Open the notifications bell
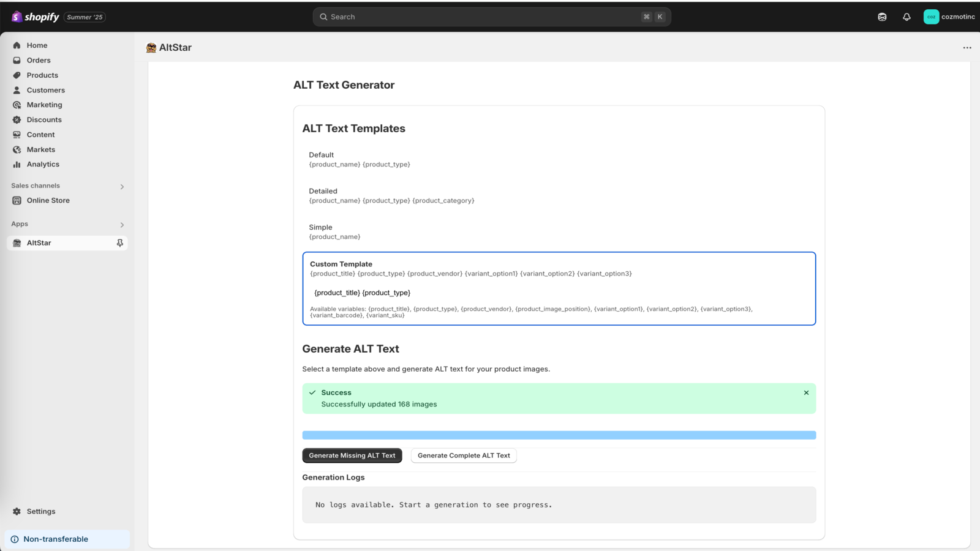The width and height of the screenshot is (980, 551). pyautogui.click(x=907, y=17)
